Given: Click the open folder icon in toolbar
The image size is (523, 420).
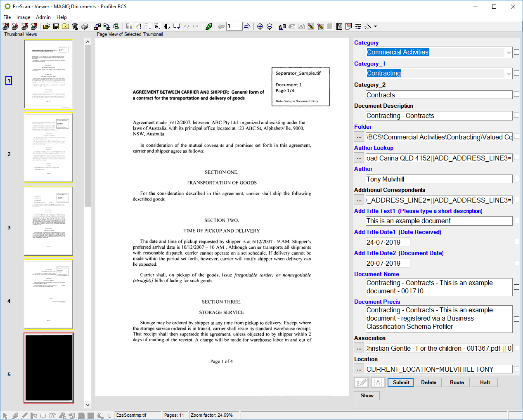Looking at the screenshot, I should click(46, 26).
